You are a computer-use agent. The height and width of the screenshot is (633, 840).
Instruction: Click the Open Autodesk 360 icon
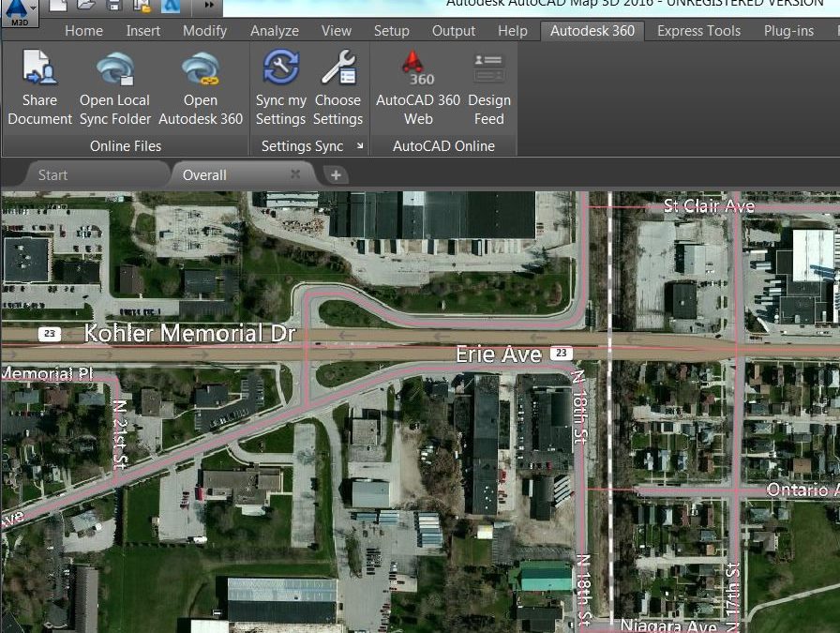[201, 68]
